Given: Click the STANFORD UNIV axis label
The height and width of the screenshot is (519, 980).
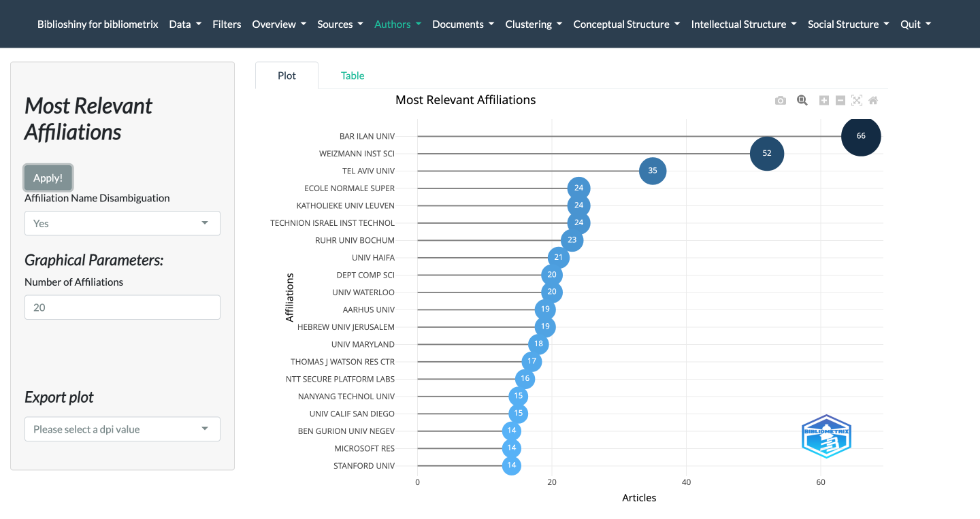Looking at the screenshot, I should (x=364, y=466).
